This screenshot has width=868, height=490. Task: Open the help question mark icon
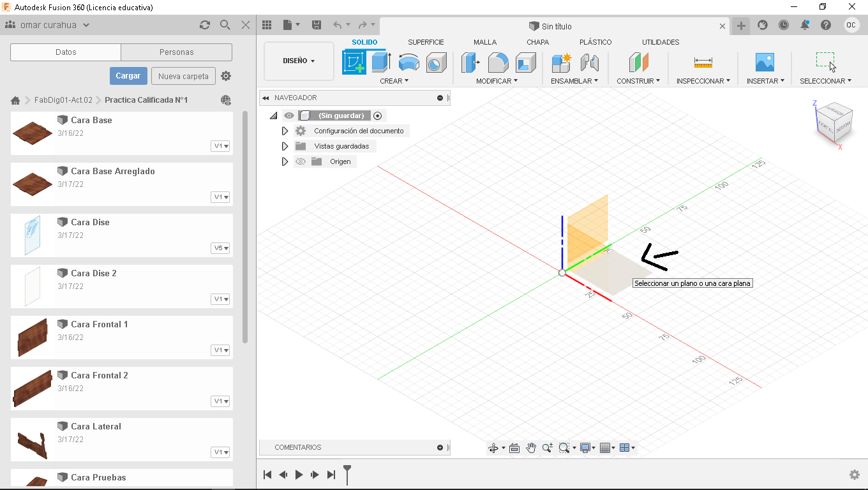(x=826, y=25)
